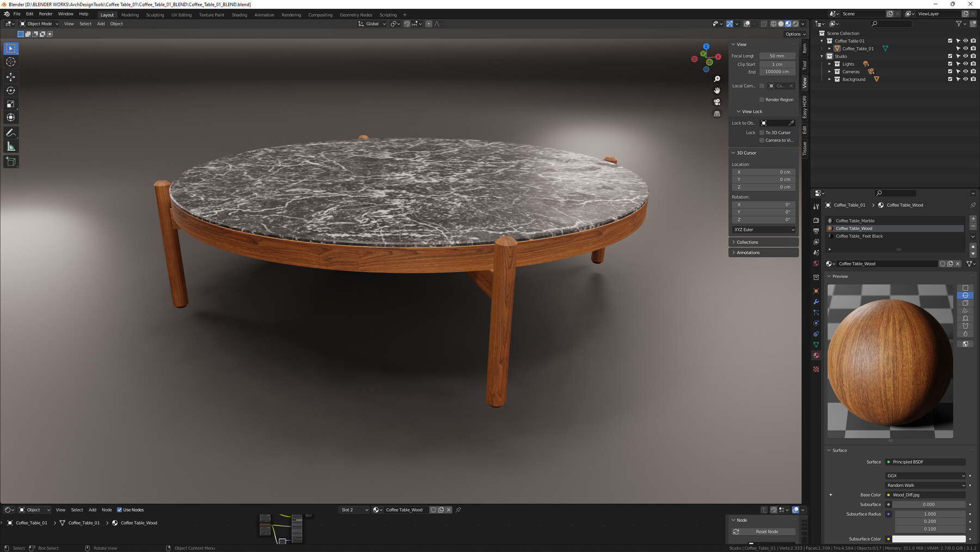Open the Geometry Nodes menu item

click(x=356, y=15)
